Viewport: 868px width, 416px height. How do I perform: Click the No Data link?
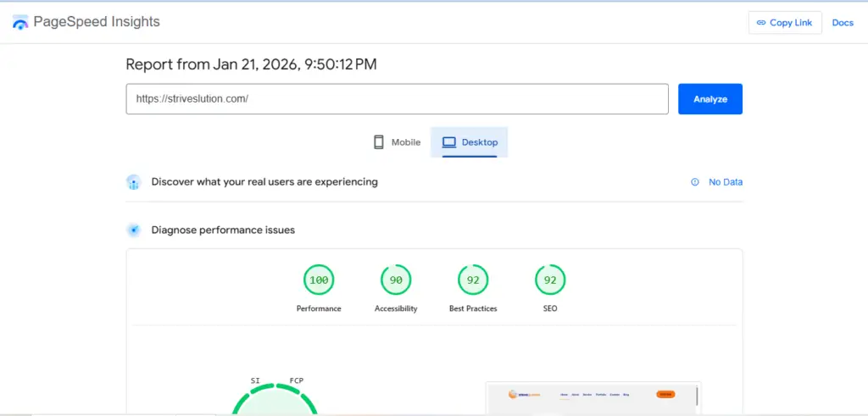(x=726, y=182)
